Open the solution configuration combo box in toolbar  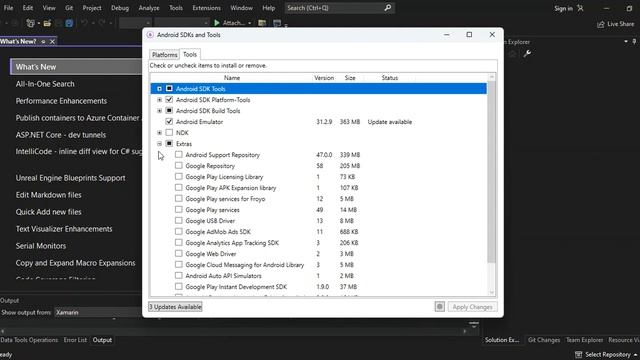click(136, 23)
